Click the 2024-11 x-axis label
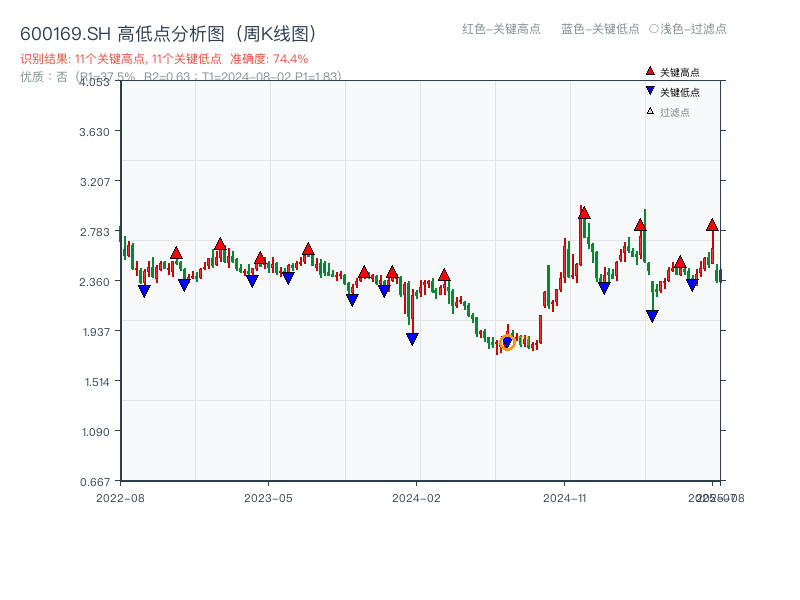 (564, 498)
